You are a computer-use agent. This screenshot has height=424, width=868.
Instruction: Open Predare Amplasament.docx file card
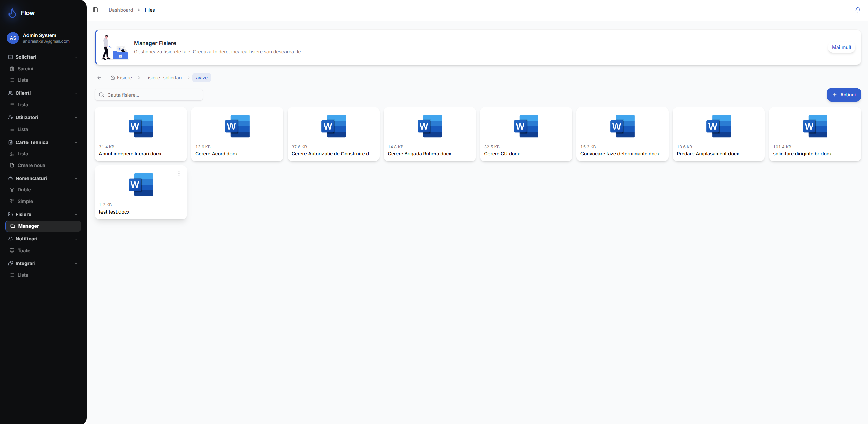[x=718, y=134]
